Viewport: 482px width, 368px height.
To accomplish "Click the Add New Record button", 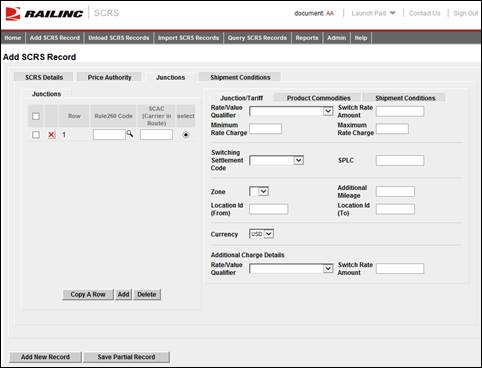I will (45, 357).
